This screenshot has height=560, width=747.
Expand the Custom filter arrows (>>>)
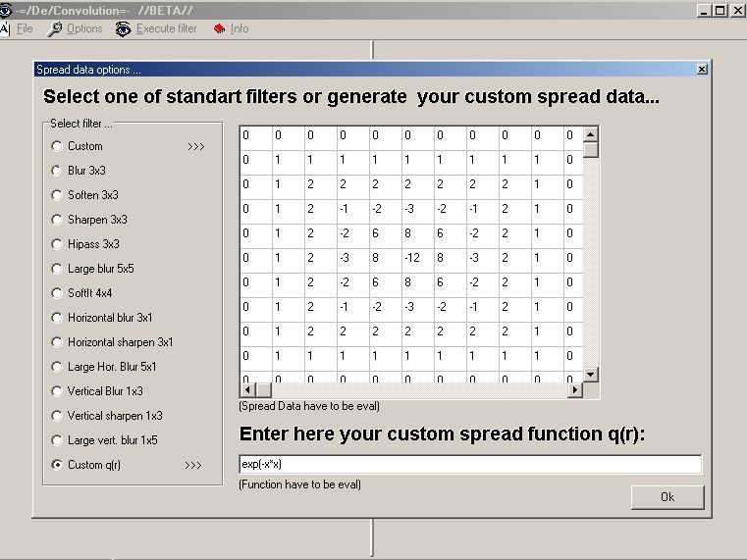pos(195,147)
